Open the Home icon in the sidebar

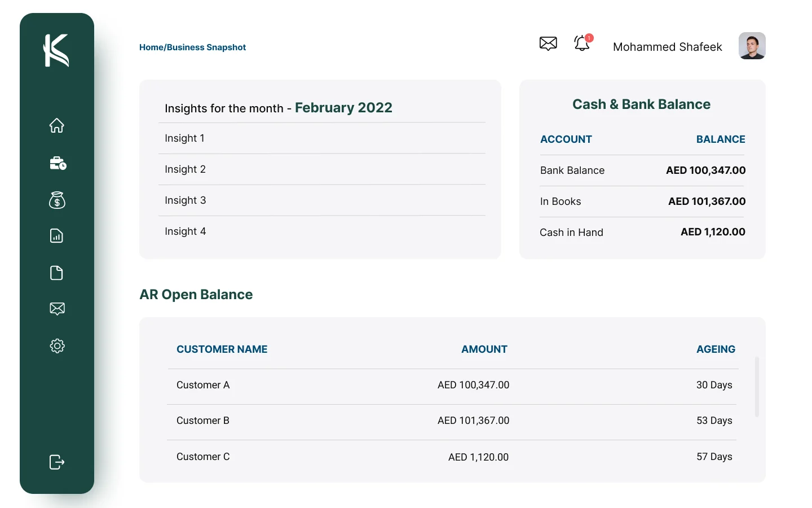57,125
